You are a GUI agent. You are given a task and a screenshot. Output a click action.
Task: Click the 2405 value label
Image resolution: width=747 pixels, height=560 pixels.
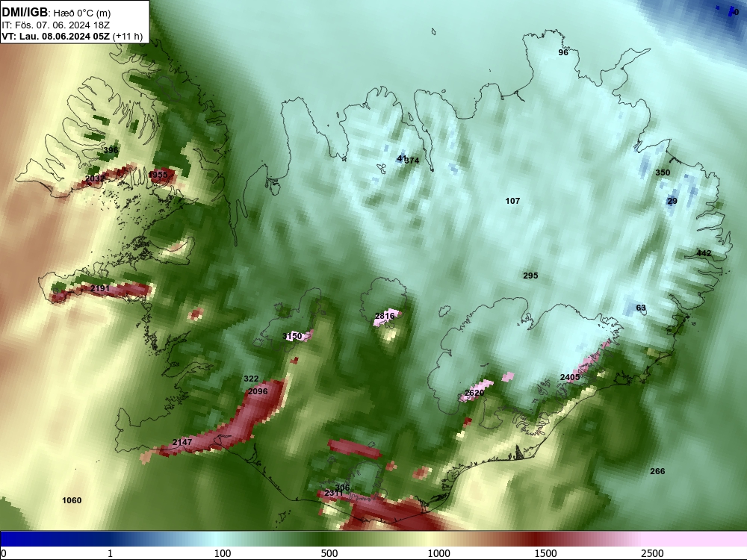pos(570,377)
